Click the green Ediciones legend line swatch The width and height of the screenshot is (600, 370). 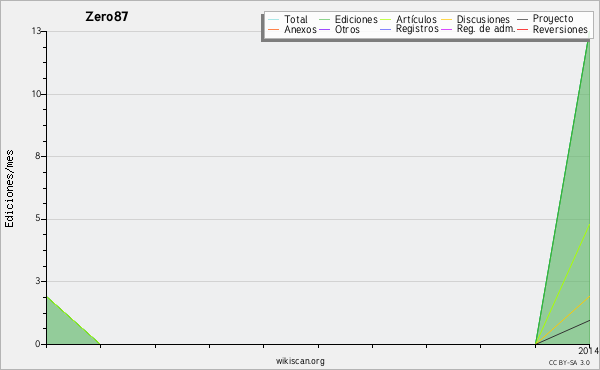click(x=324, y=20)
